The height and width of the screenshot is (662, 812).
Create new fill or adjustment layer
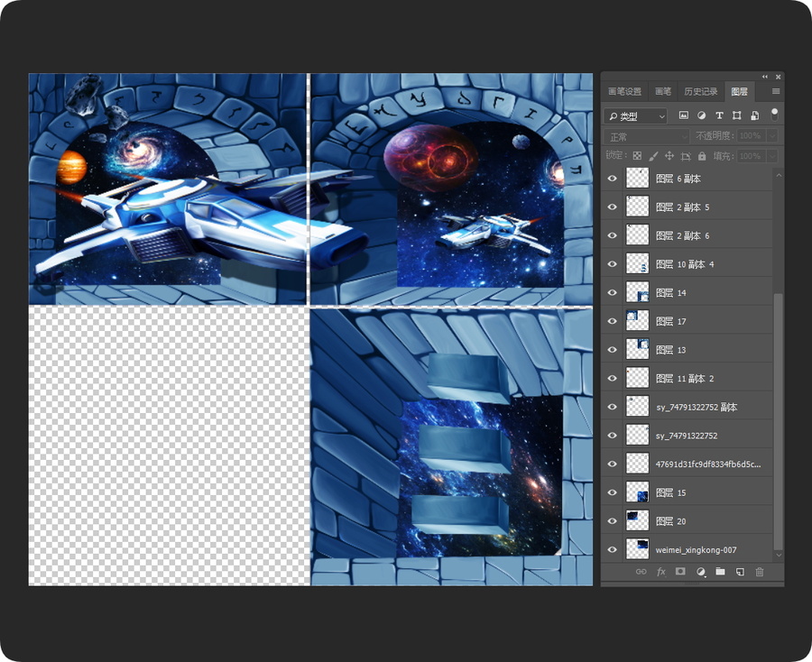point(701,572)
